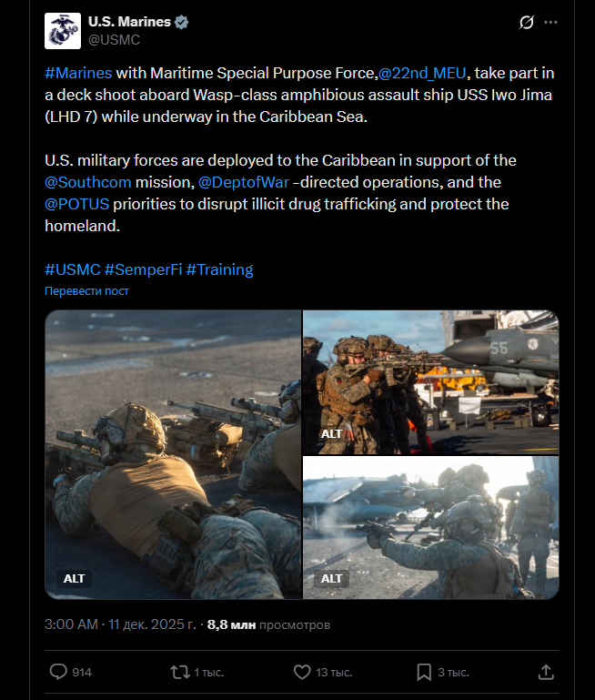The width and height of the screenshot is (595, 700).
Task: Visit the @Southcom profile mention
Action: click(88, 182)
